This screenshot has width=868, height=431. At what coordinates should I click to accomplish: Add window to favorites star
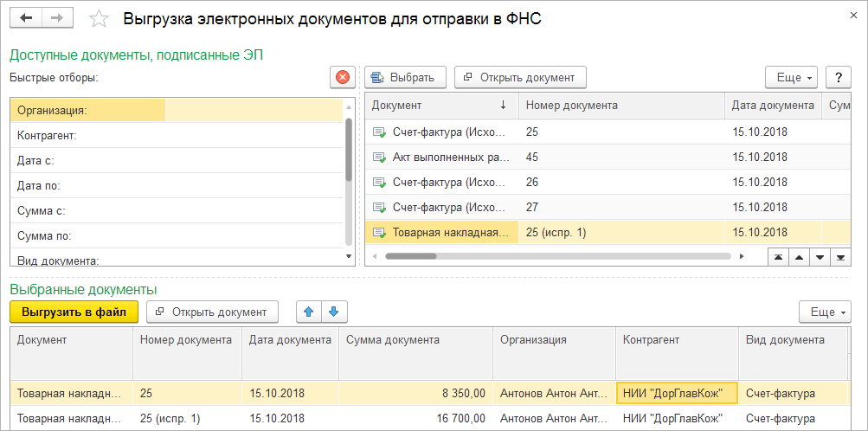[x=100, y=19]
